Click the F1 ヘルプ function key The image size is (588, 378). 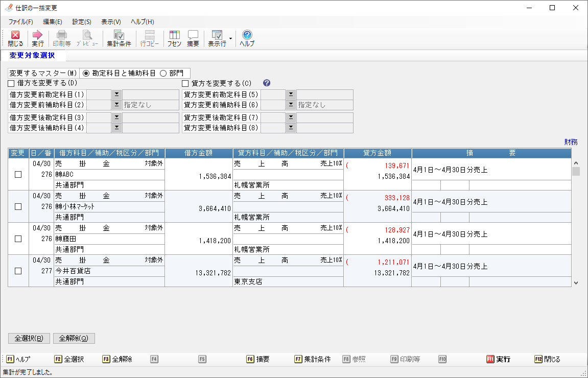18,359
